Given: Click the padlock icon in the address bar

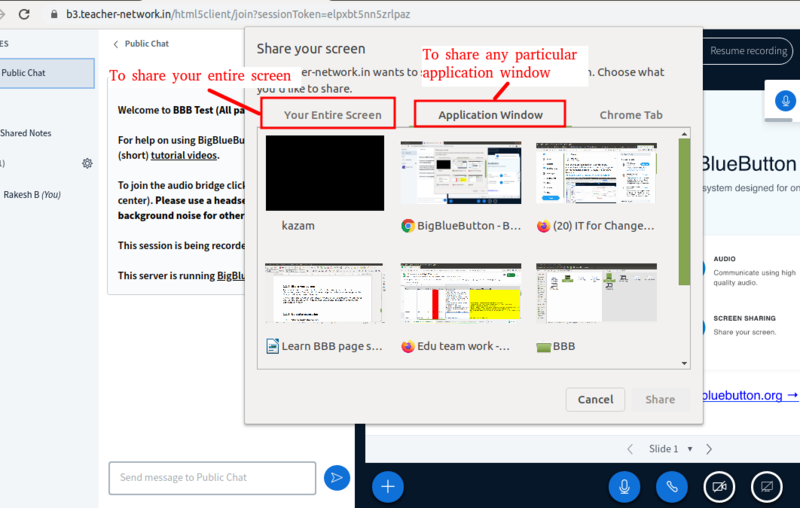Looking at the screenshot, I should [54, 14].
